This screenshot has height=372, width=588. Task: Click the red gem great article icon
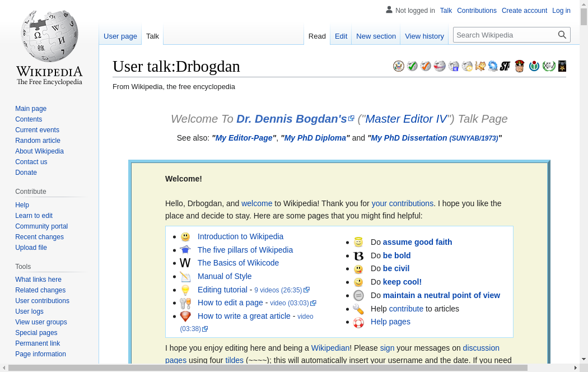185,317
